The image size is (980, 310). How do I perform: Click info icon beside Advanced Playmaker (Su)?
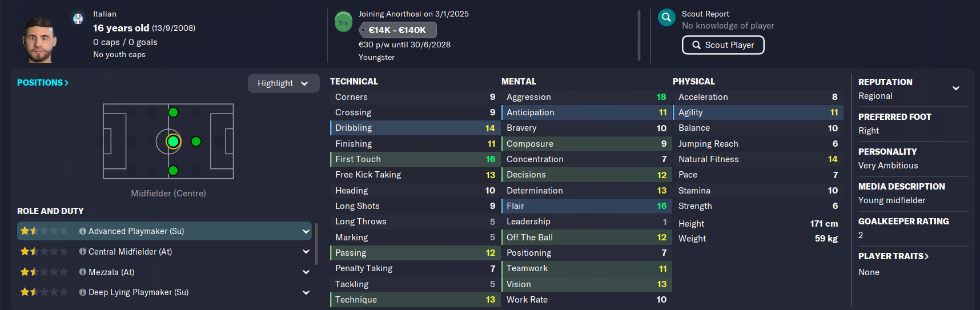tap(83, 231)
